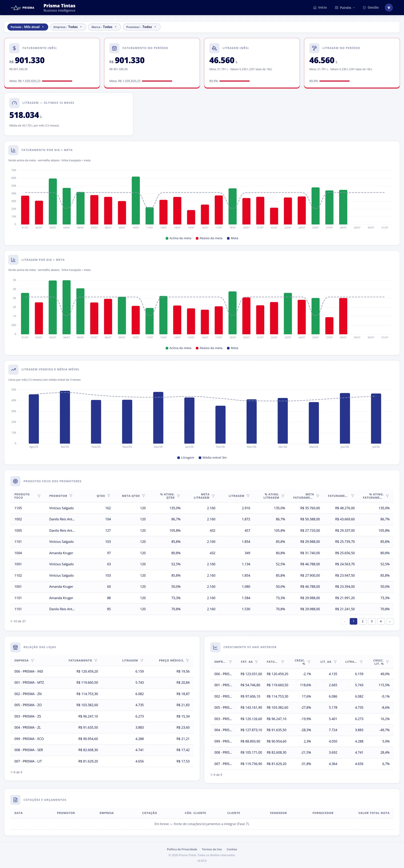Image resolution: width=404 pixels, height=868 pixels.
Task: Click the store icon beside Relação das Lojas
Action: pyautogui.click(x=15, y=647)
